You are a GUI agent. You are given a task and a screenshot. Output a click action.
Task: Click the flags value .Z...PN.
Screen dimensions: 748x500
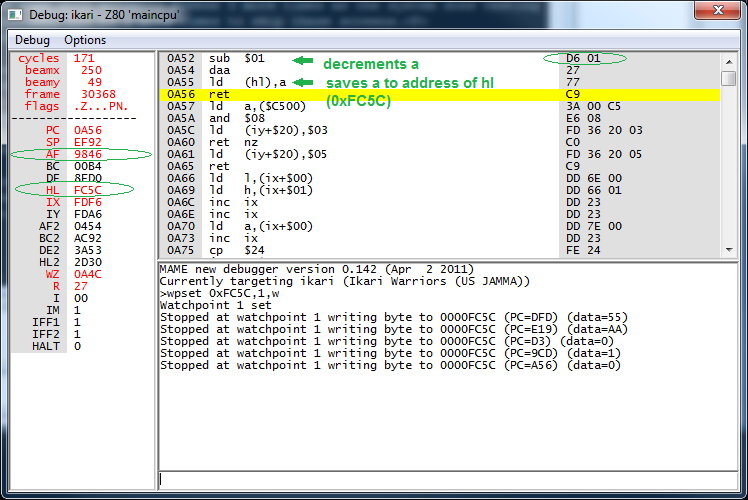click(x=101, y=106)
